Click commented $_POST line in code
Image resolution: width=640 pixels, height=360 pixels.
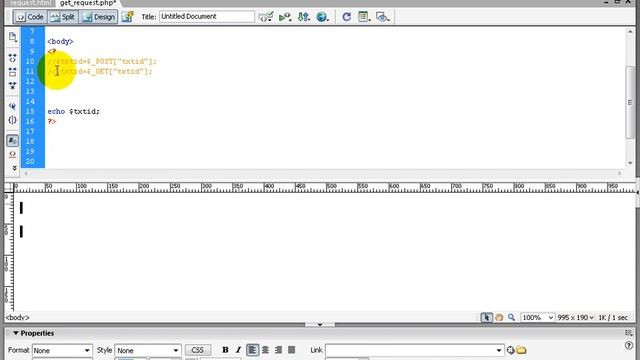click(x=102, y=61)
